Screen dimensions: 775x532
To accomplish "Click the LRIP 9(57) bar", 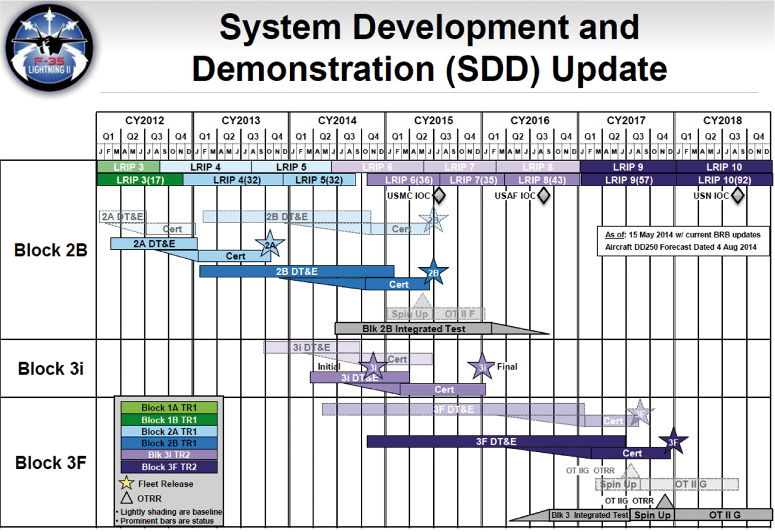I will click(628, 180).
